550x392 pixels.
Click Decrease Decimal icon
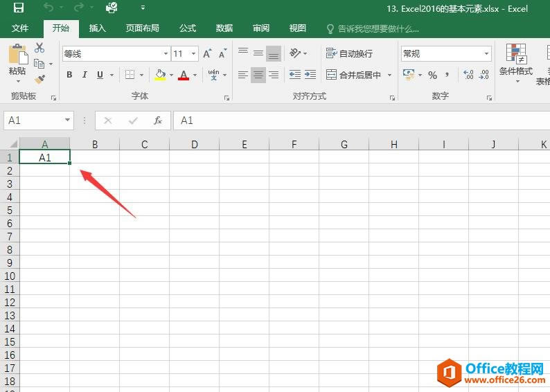pos(484,75)
